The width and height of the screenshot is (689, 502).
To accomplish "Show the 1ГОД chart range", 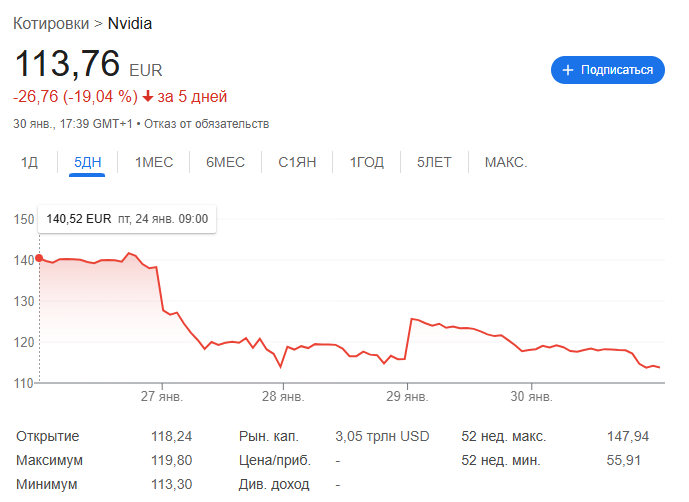I will pyautogui.click(x=366, y=162).
